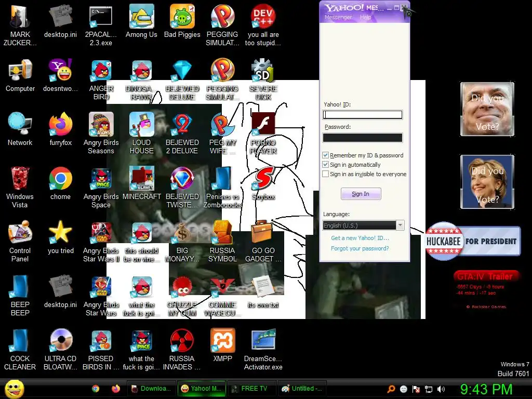Screen dimensions: 532x399
Task: Click the Sign In button
Action: pyautogui.click(x=361, y=194)
